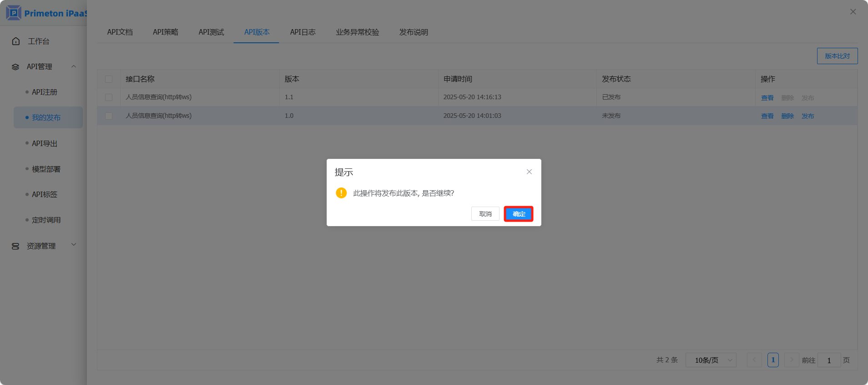
Task: Click the version number 1.0 cell
Action: 289,116
